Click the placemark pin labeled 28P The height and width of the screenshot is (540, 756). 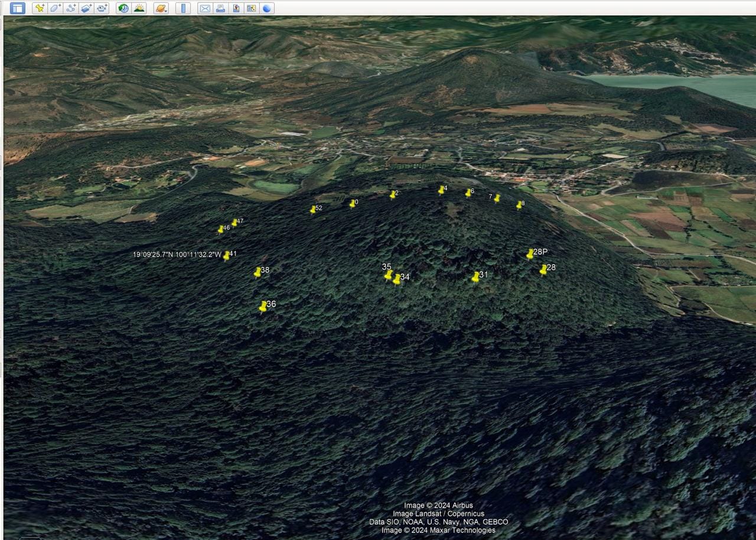click(x=530, y=254)
